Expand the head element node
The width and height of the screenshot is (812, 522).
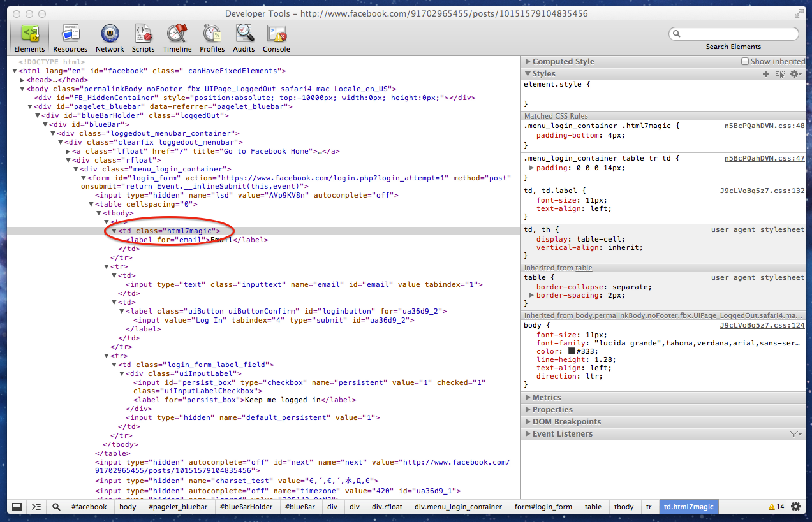point(22,80)
